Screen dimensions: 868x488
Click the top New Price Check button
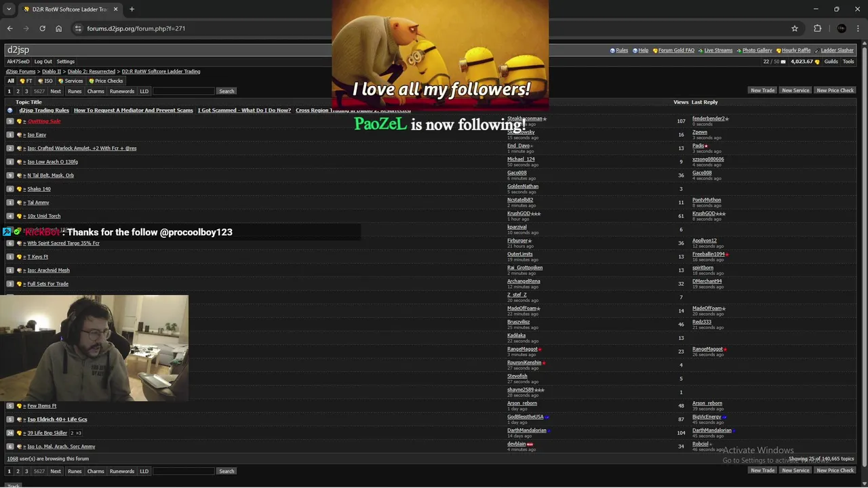[x=835, y=90]
